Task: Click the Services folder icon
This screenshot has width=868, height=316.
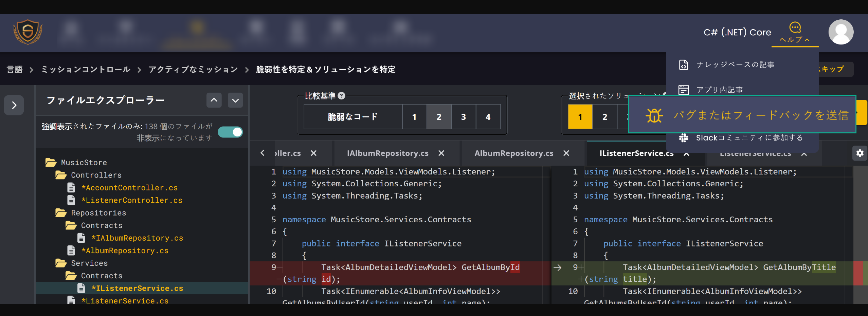Action: (61, 263)
